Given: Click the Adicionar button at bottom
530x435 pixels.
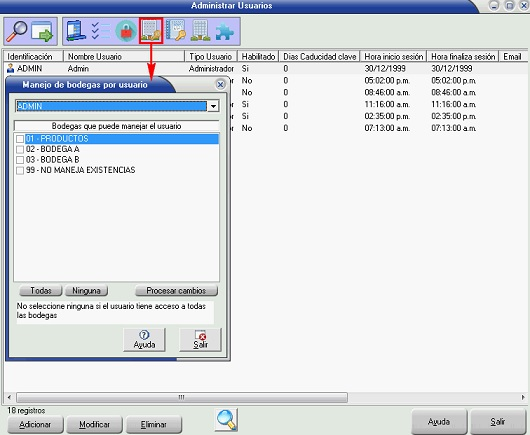Looking at the screenshot, I should pos(35,425).
